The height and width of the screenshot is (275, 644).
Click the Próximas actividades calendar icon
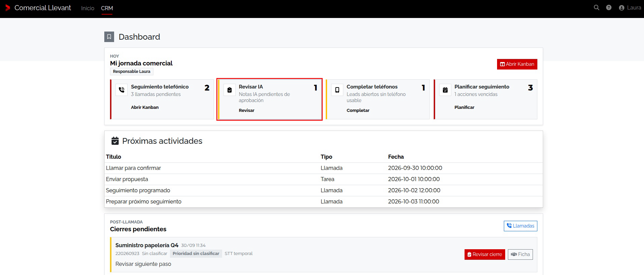click(x=115, y=141)
